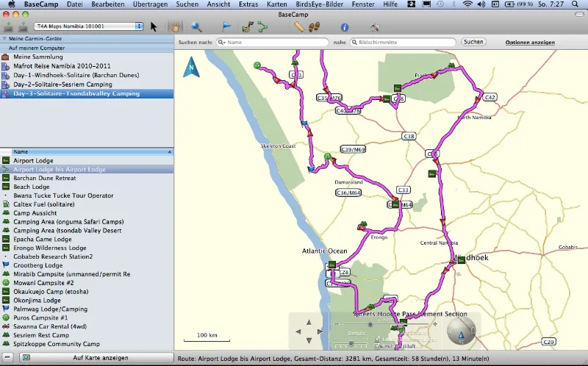
Task: Click the Wi-Fi status icon
Action: [x=467, y=4]
